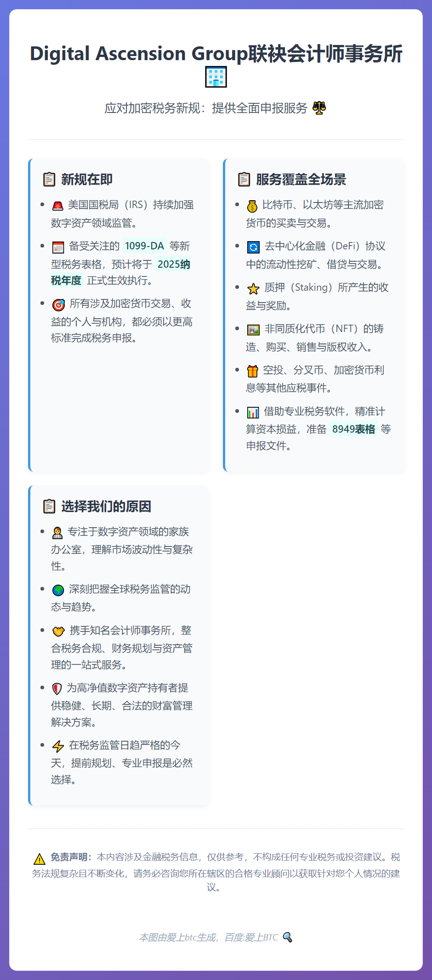Click the shield icon before 为高净值数字资产

coord(57,689)
